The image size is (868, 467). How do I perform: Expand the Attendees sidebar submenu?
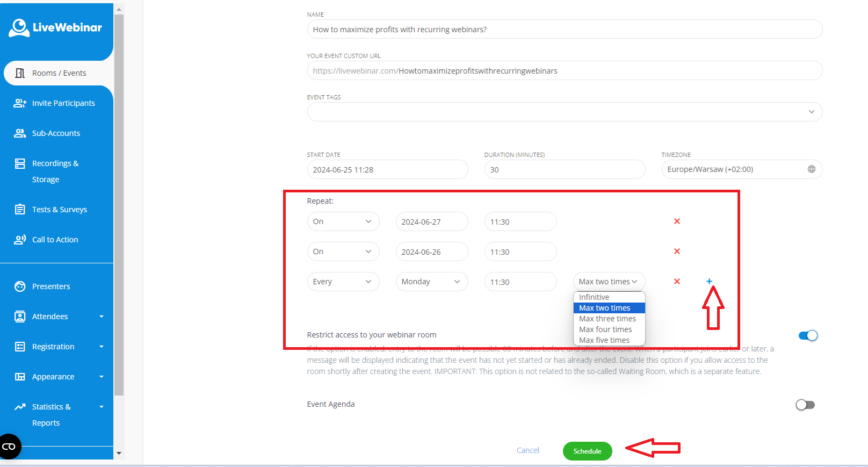pos(101,317)
